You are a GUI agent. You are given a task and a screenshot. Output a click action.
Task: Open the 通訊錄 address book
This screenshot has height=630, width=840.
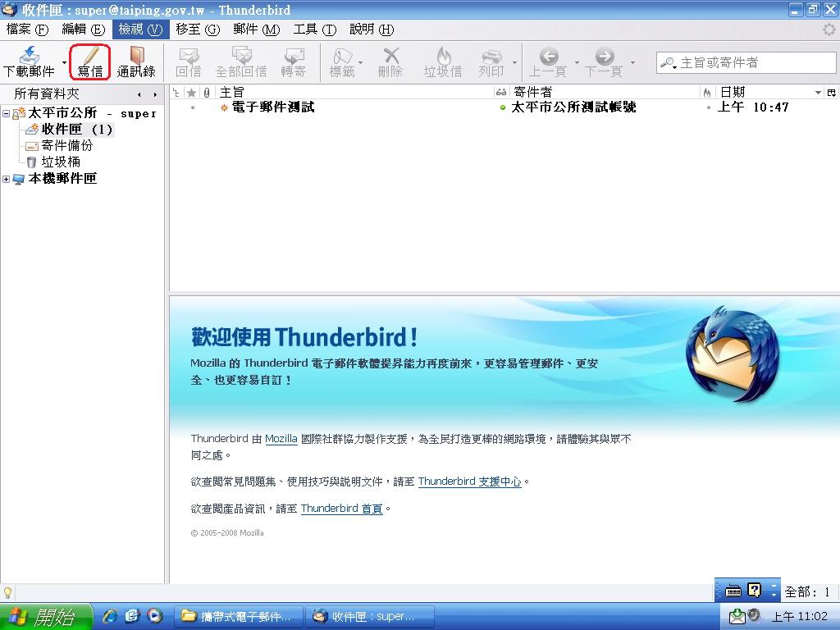tap(136, 62)
